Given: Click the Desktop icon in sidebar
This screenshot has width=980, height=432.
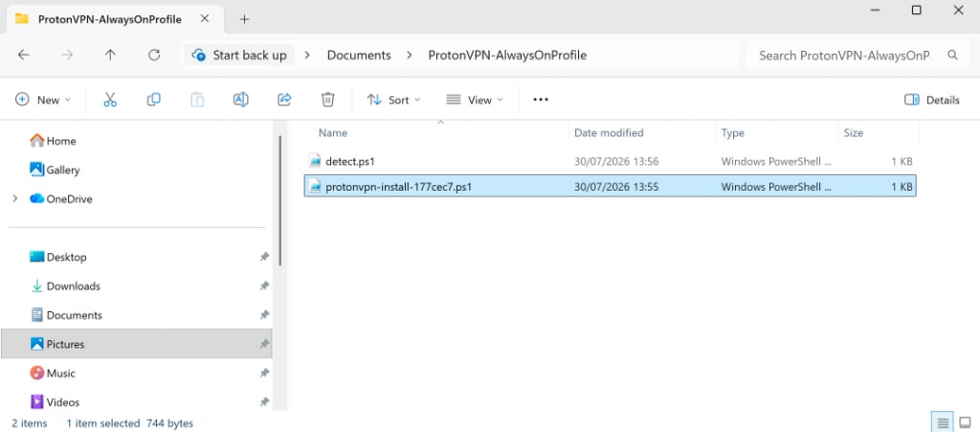Looking at the screenshot, I should (x=37, y=257).
